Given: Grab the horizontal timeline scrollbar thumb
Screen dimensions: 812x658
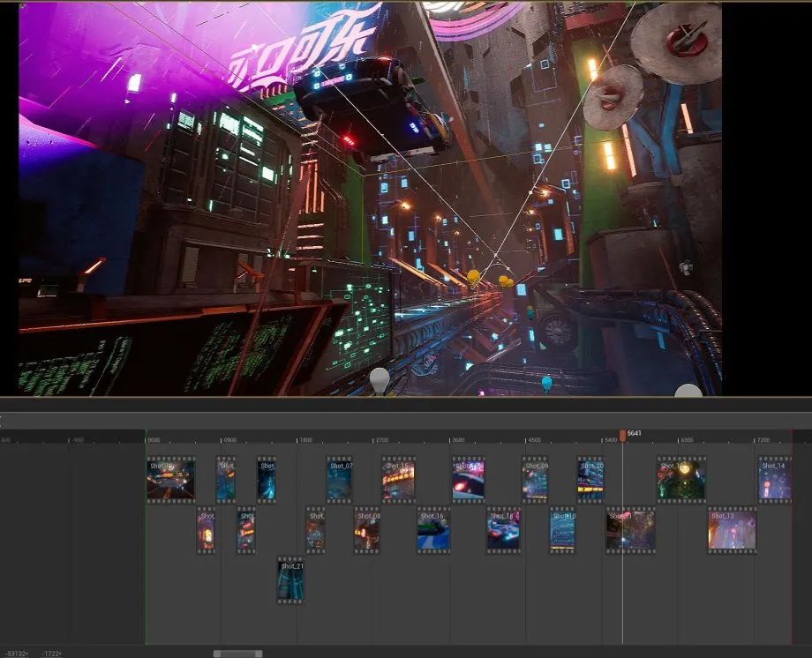Looking at the screenshot, I should pos(238,654).
